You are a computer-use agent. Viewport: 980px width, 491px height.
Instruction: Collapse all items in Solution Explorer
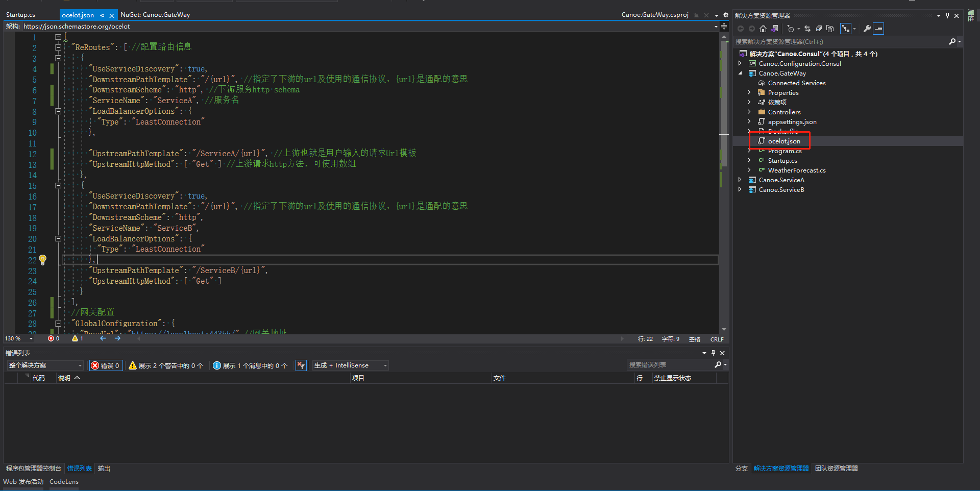click(x=818, y=29)
